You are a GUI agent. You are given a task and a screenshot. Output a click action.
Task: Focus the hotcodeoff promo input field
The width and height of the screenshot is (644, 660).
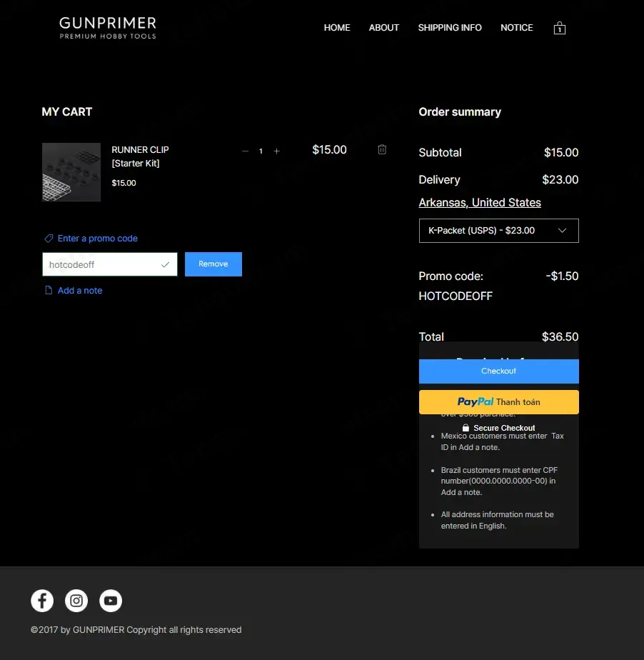coord(110,264)
